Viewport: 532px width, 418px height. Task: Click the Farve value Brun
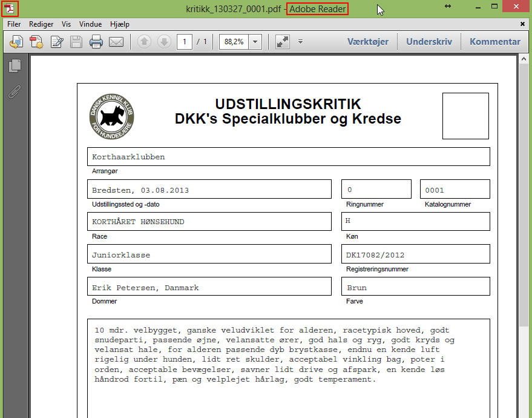pyautogui.click(x=356, y=288)
